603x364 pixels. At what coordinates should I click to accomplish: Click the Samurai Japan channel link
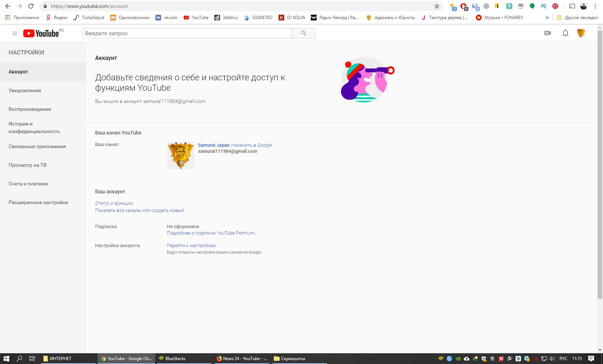click(x=214, y=145)
